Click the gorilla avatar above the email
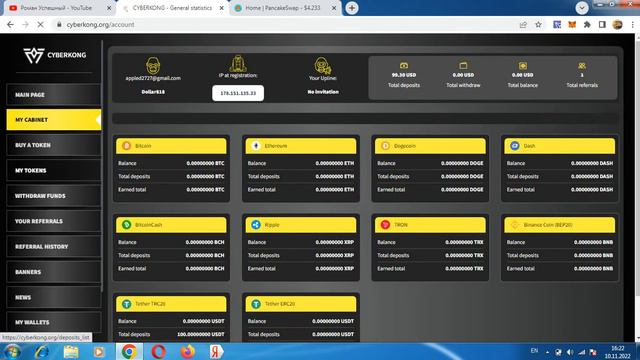The height and width of the screenshot is (360, 640). click(153, 65)
